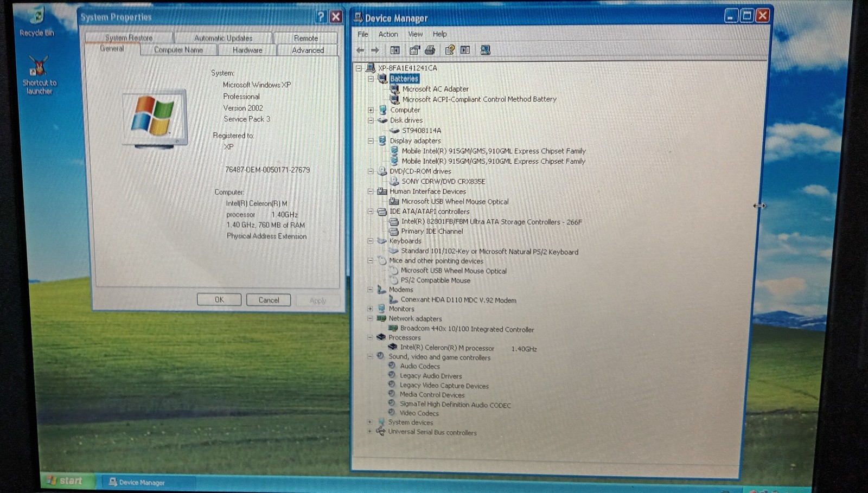Collapse the XP-8FA1E41241CA root node
This screenshot has height=493, width=868.
click(359, 68)
